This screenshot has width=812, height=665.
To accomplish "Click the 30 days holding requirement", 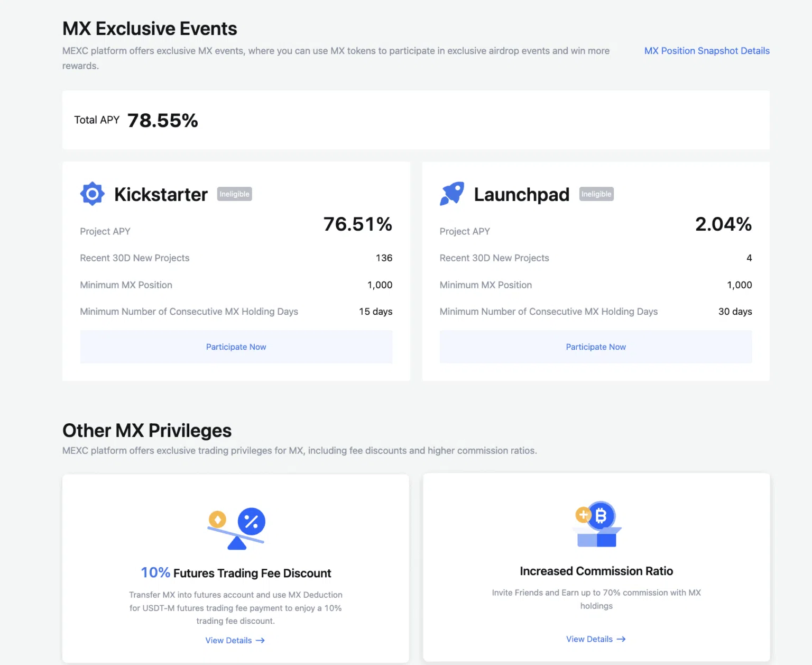I will (735, 312).
